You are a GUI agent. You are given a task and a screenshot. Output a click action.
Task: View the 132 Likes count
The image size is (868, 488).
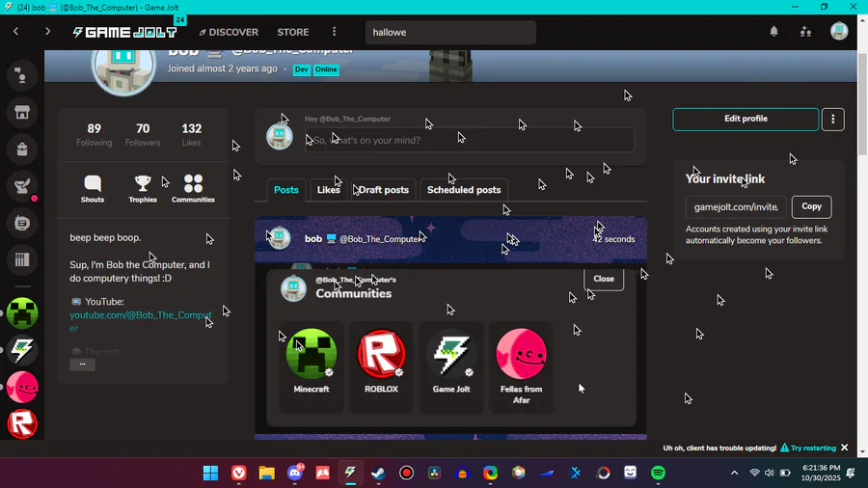click(192, 134)
